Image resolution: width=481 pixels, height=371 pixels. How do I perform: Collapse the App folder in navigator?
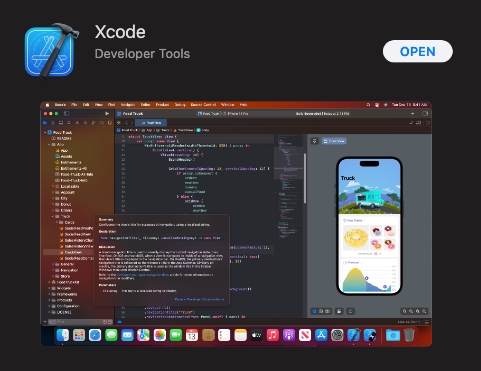pyautogui.click(x=49, y=144)
